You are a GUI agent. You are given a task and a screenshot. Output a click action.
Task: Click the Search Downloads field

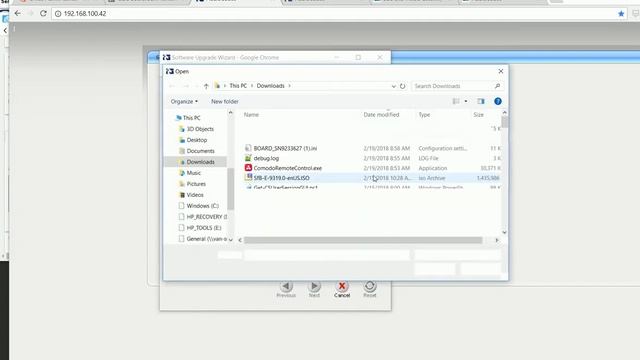[x=452, y=86]
